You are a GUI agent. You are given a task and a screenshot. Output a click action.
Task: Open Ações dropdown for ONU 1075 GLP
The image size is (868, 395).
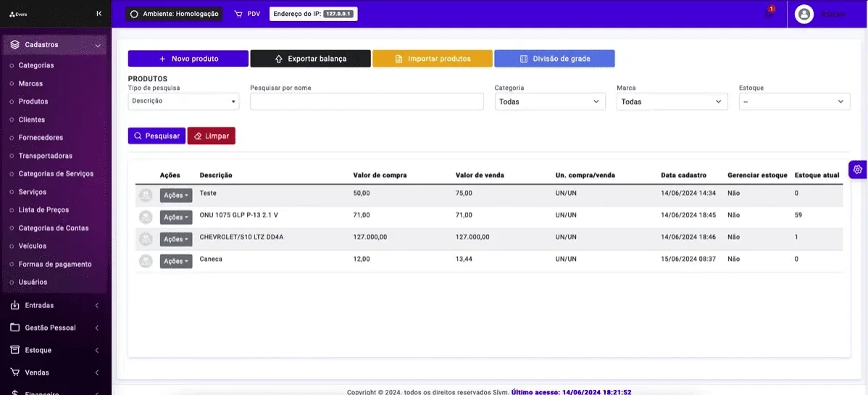[176, 217]
